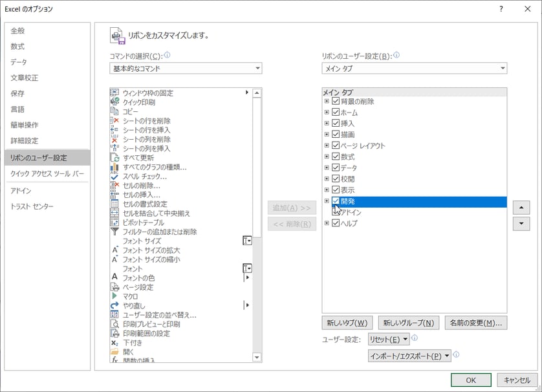Select the セルを結合して中央揃え icon
The image size is (542, 392).
click(114, 213)
